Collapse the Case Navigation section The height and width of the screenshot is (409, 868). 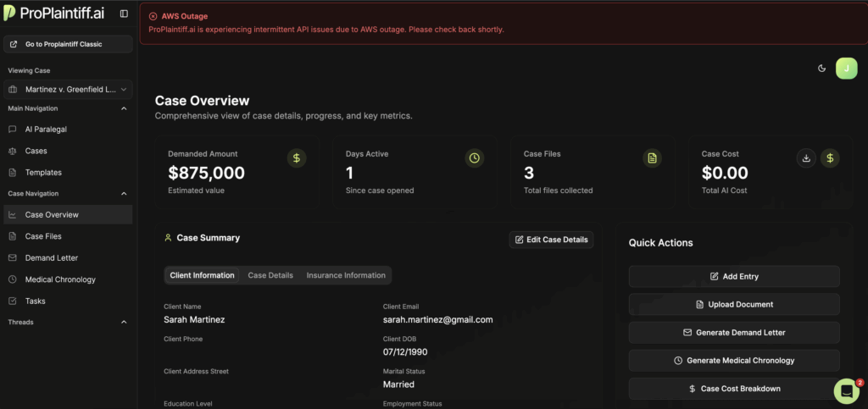point(124,193)
